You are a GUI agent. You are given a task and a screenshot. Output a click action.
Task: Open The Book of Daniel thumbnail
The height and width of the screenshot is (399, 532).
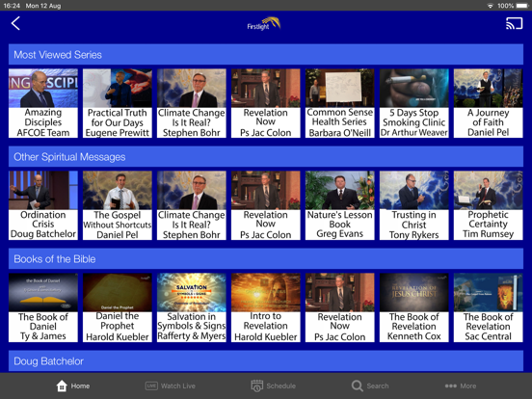(43, 307)
